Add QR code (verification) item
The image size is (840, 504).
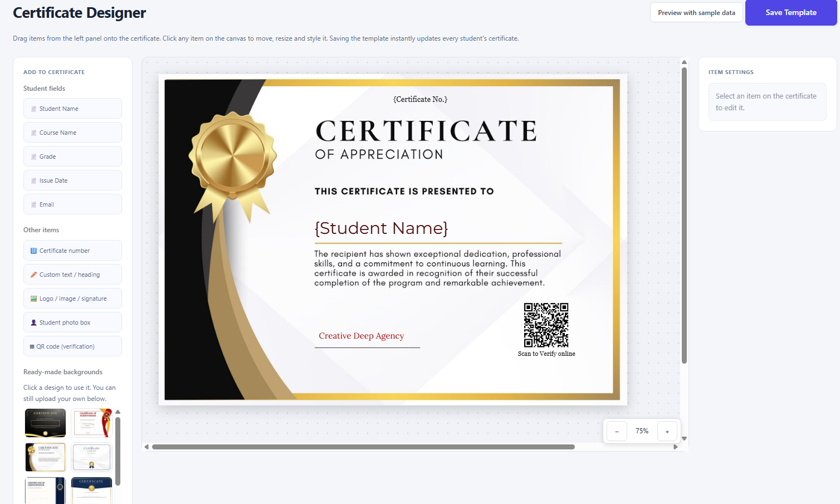coord(72,346)
